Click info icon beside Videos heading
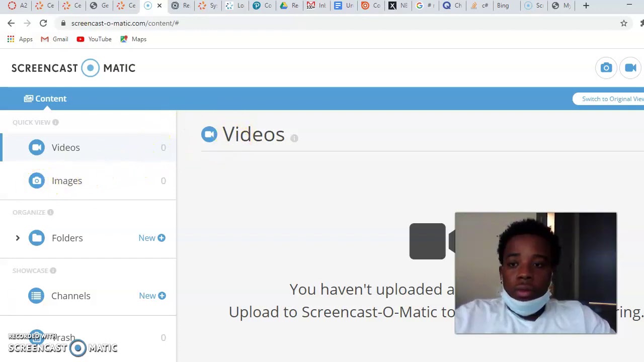 [x=294, y=138]
